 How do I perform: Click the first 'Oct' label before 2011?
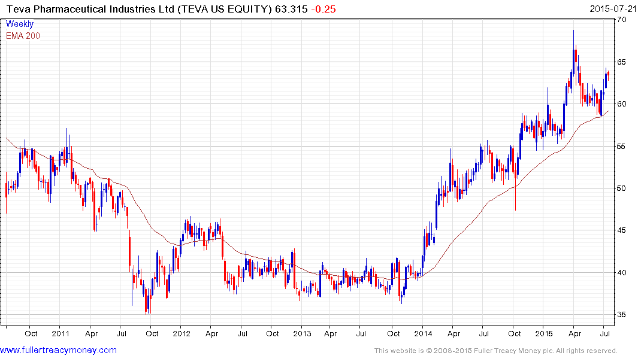tap(31, 333)
